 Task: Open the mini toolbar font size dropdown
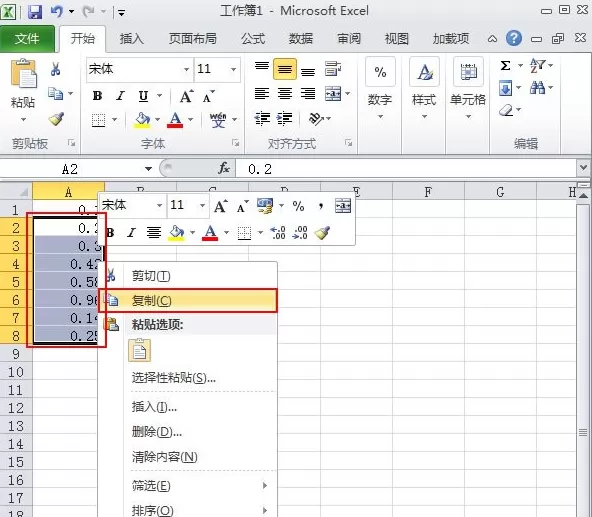pos(203,205)
